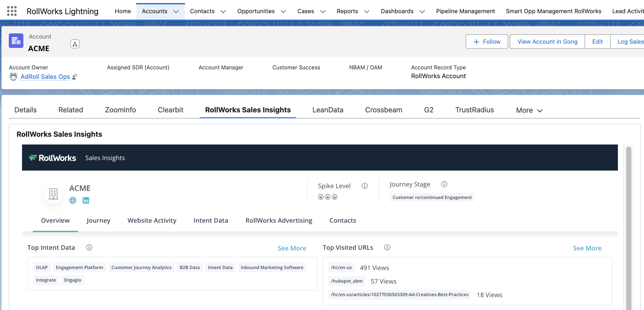Select the Website Activity tab
Viewport: 644px width, 310px height.
coord(152,220)
